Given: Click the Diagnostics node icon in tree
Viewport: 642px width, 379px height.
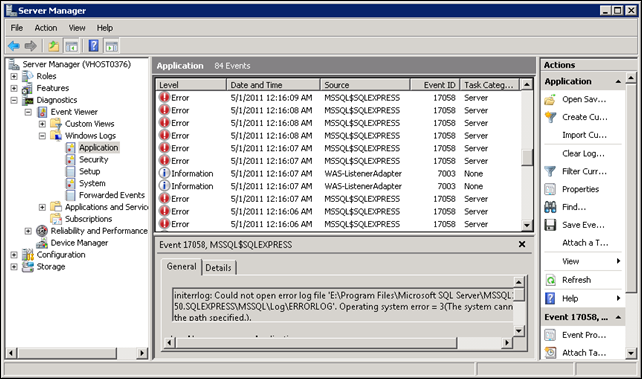Looking at the screenshot, I should coord(28,100).
